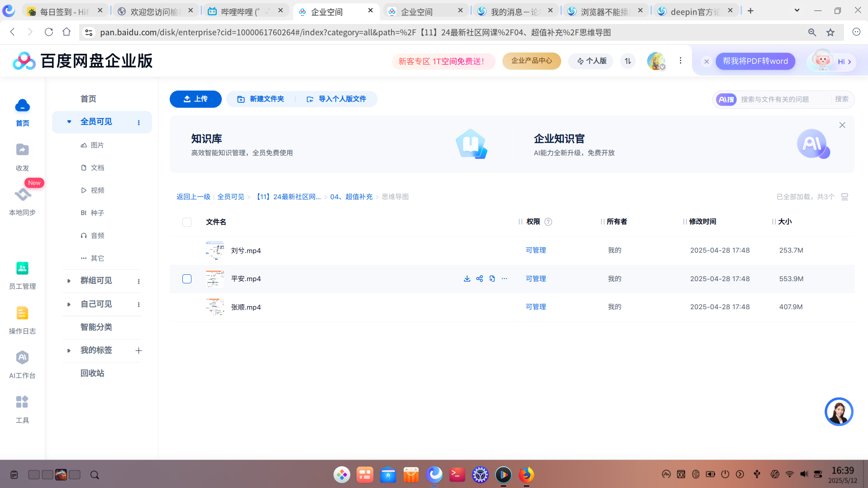Click permission help question mark icon
This screenshot has width=868, height=488.
click(548, 222)
